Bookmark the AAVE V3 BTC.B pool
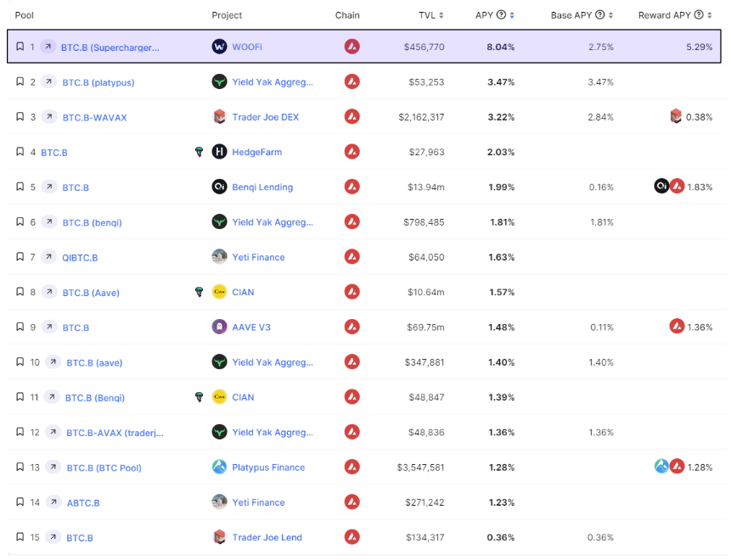731x560 pixels. 20,327
